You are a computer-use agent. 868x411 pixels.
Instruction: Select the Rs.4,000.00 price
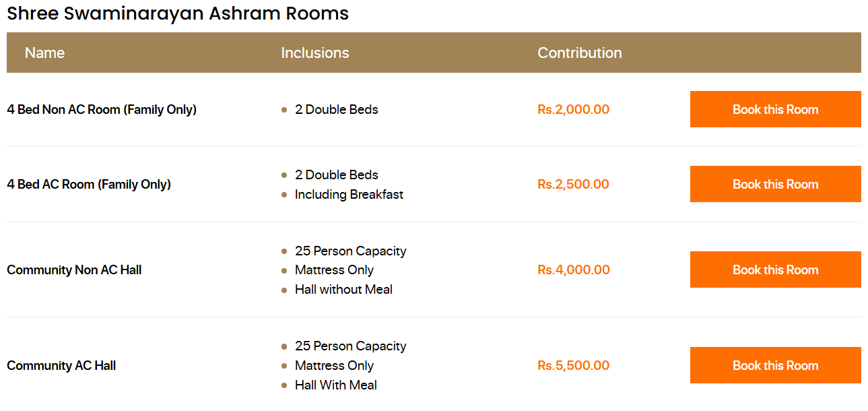click(x=573, y=270)
